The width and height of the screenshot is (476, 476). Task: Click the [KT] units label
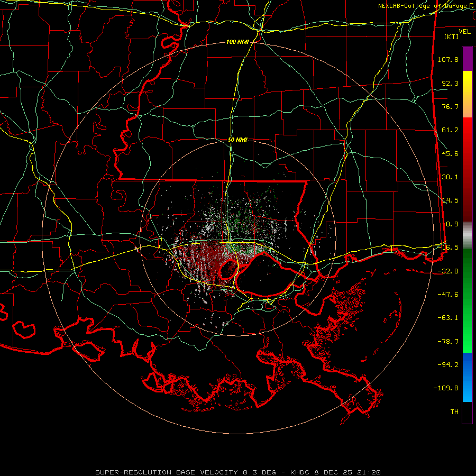[x=452, y=36]
